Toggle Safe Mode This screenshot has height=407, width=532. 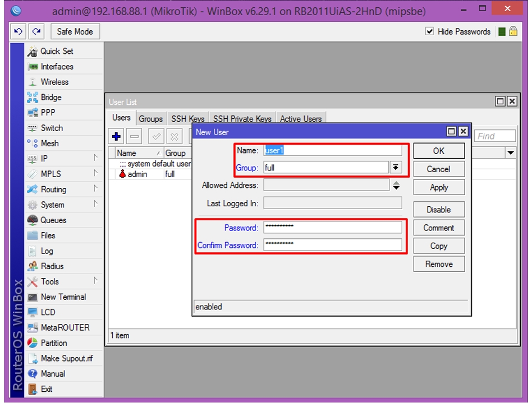click(x=75, y=31)
